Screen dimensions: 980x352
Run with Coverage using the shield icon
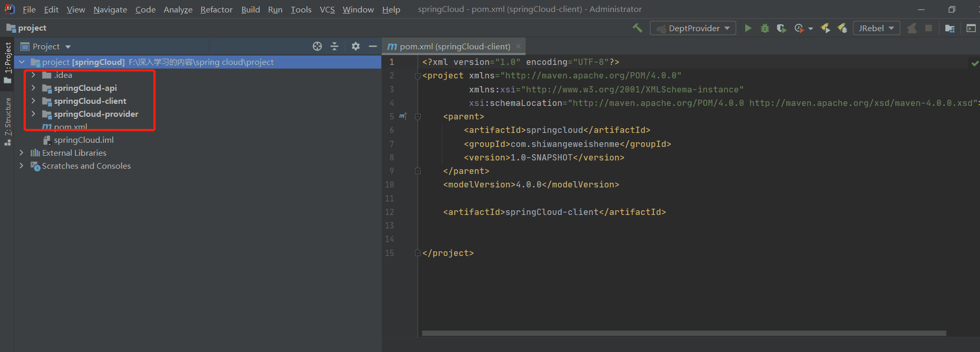point(781,28)
